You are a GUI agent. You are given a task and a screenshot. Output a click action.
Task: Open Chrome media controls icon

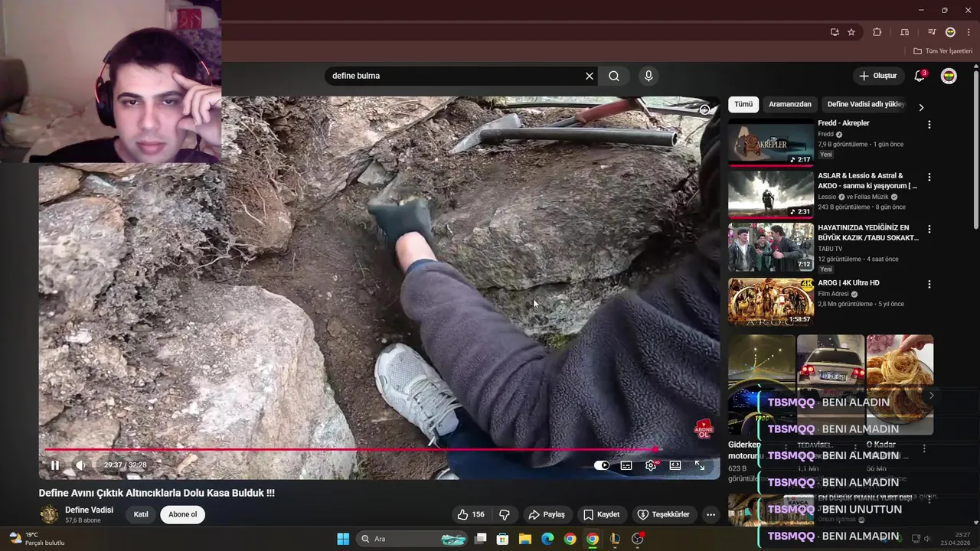[932, 32]
